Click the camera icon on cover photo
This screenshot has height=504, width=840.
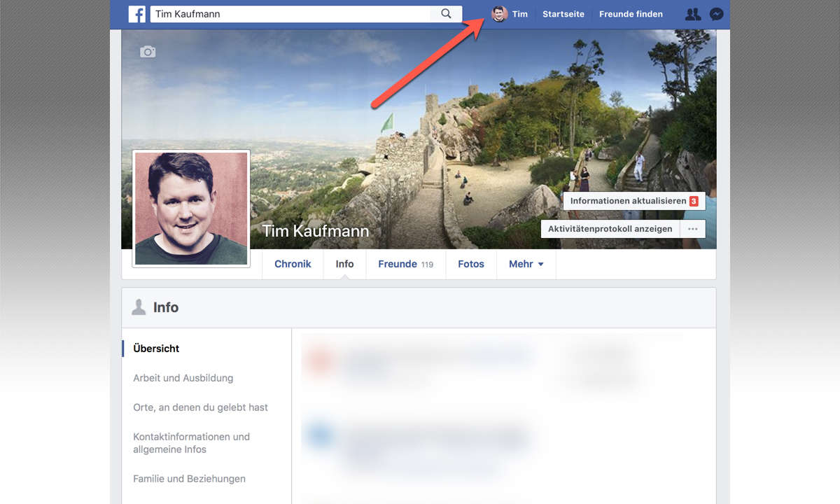pos(148,52)
